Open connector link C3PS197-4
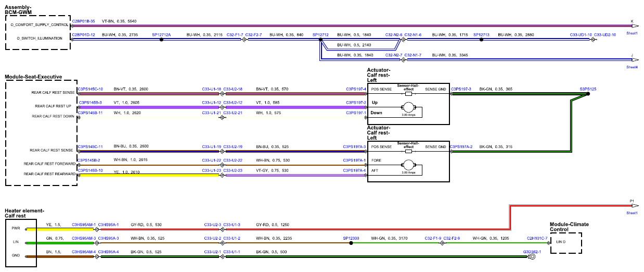 click(x=356, y=89)
